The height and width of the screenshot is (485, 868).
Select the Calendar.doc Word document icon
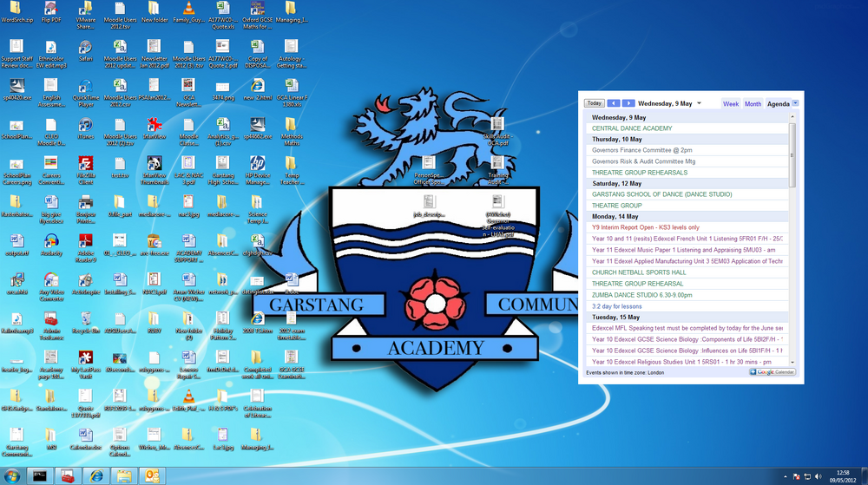[x=85, y=438]
